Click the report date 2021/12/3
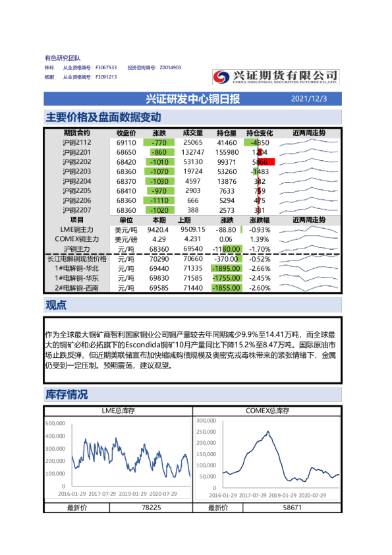The height and width of the screenshot is (555, 392). tap(309, 99)
